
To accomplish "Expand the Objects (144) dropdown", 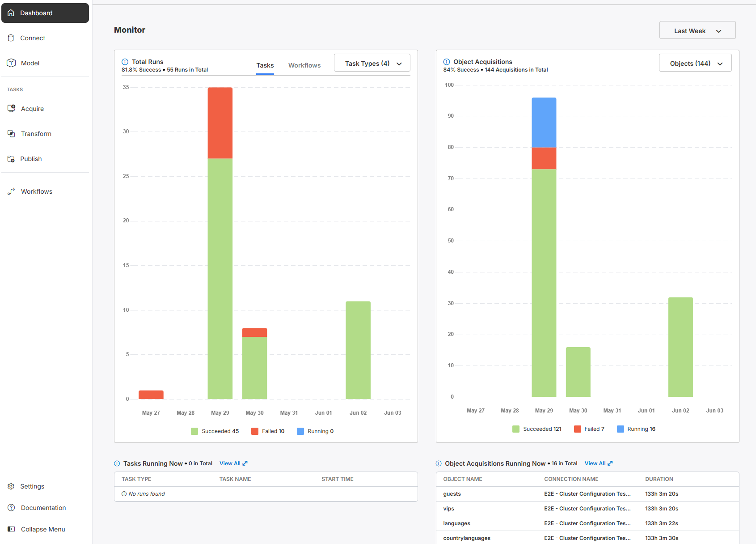I will pyautogui.click(x=695, y=63).
